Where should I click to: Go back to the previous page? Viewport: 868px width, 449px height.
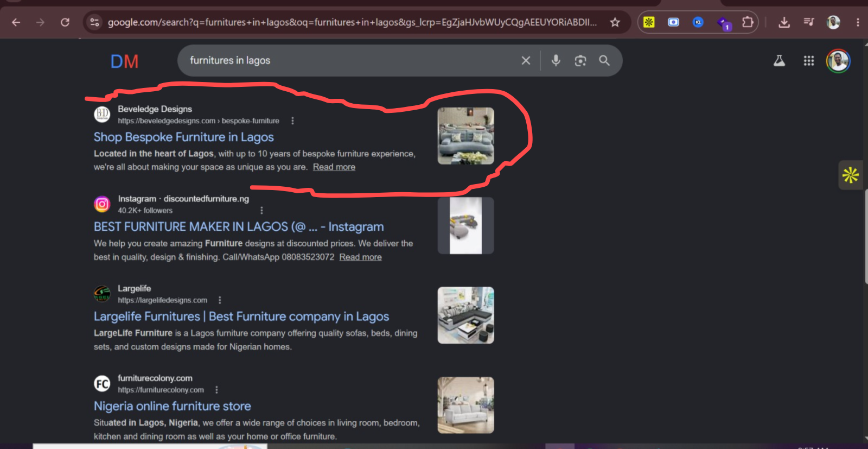tap(16, 22)
